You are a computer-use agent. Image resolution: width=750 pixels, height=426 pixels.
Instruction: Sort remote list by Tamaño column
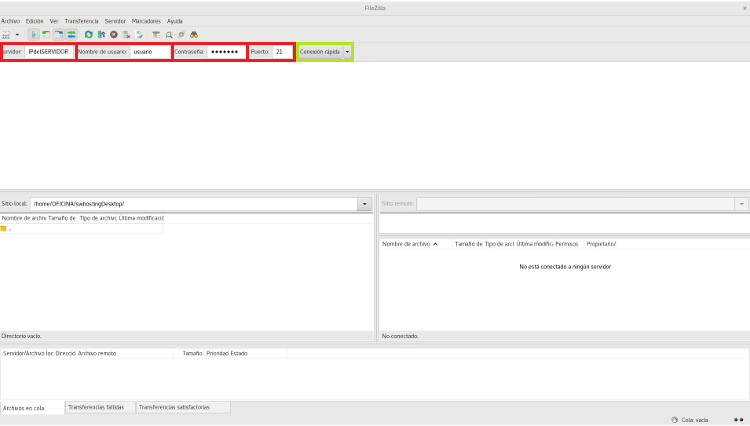point(468,244)
